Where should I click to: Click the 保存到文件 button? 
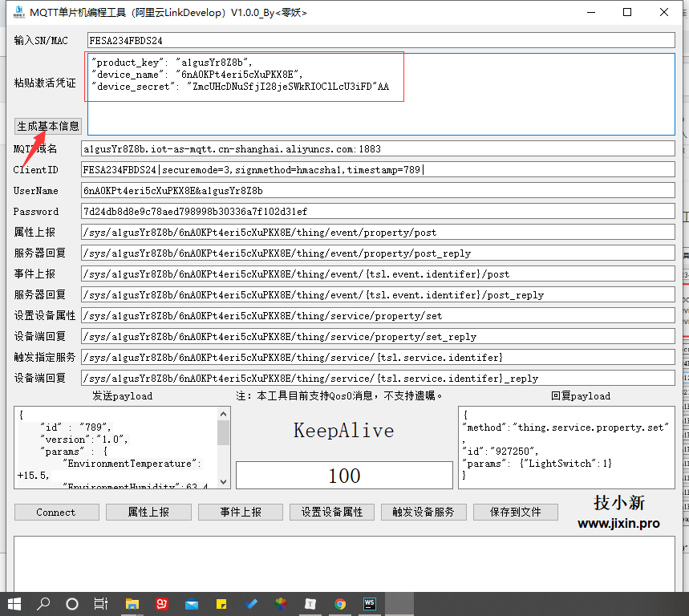pyautogui.click(x=516, y=513)
